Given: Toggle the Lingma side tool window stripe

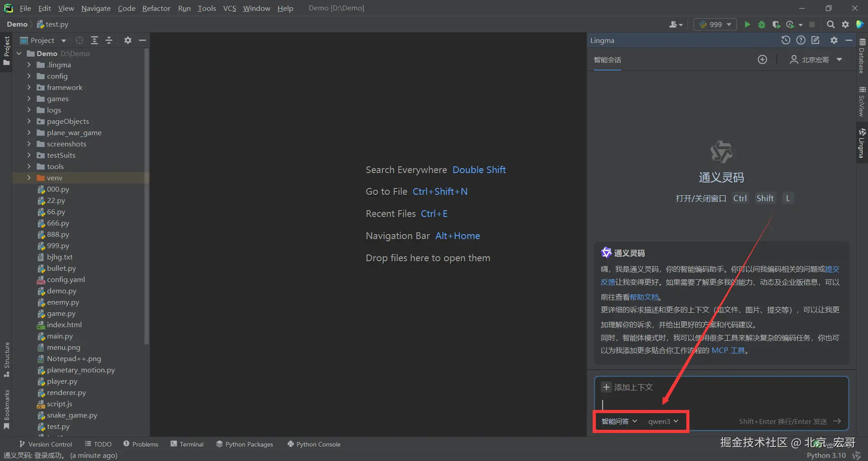Looking at the screenshot, I should point(862,143).
